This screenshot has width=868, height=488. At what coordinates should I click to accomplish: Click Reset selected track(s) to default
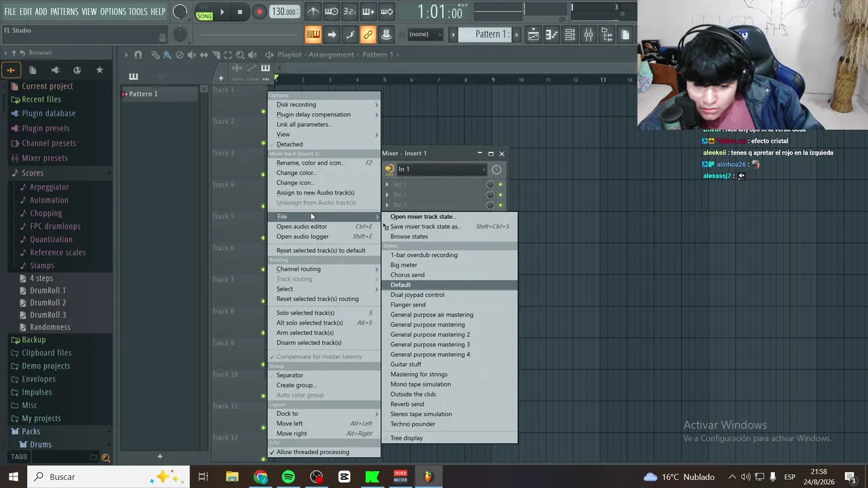(324, 251)
